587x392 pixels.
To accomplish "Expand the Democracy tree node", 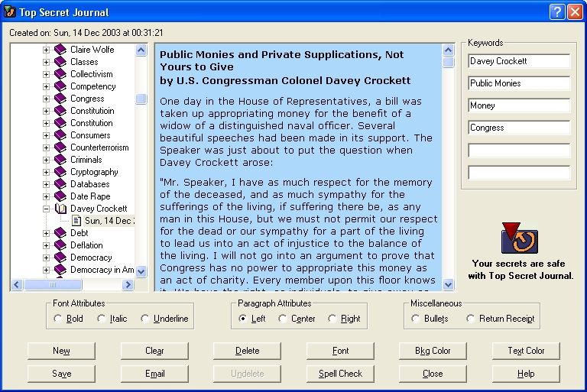I will pos(46,258).
